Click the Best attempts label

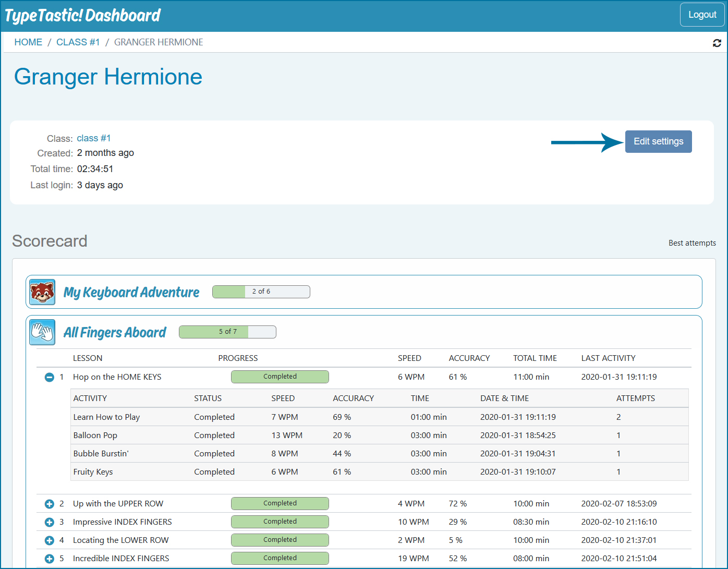(692, 243)
